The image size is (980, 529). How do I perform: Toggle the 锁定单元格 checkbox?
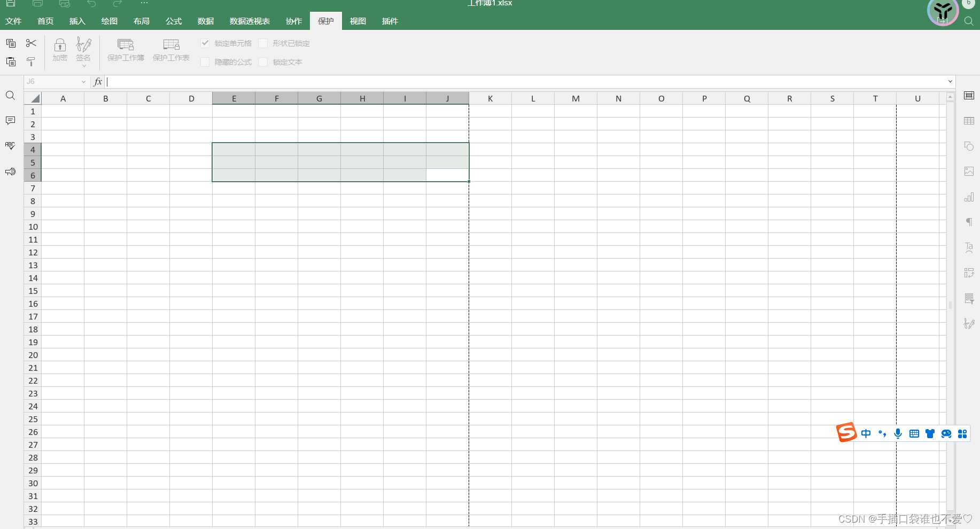(205, 43)
